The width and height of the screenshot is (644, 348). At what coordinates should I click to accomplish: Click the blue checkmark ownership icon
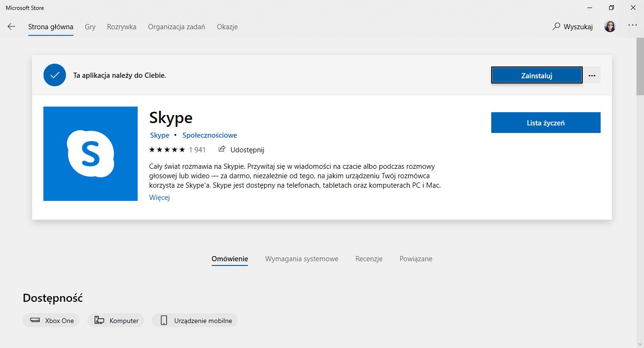tap(55, 75)
